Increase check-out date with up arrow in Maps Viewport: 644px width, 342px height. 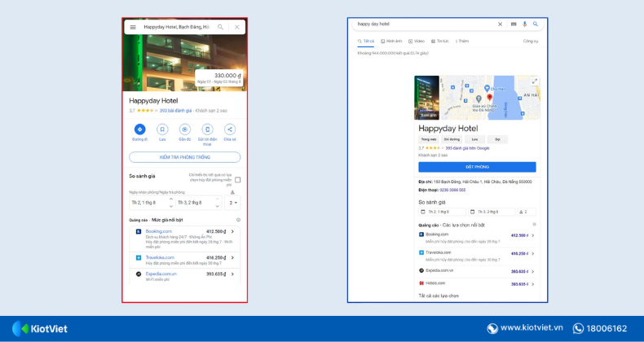(218, 199)
